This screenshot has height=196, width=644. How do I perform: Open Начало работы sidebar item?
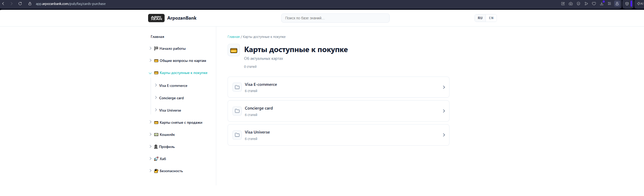173,49
